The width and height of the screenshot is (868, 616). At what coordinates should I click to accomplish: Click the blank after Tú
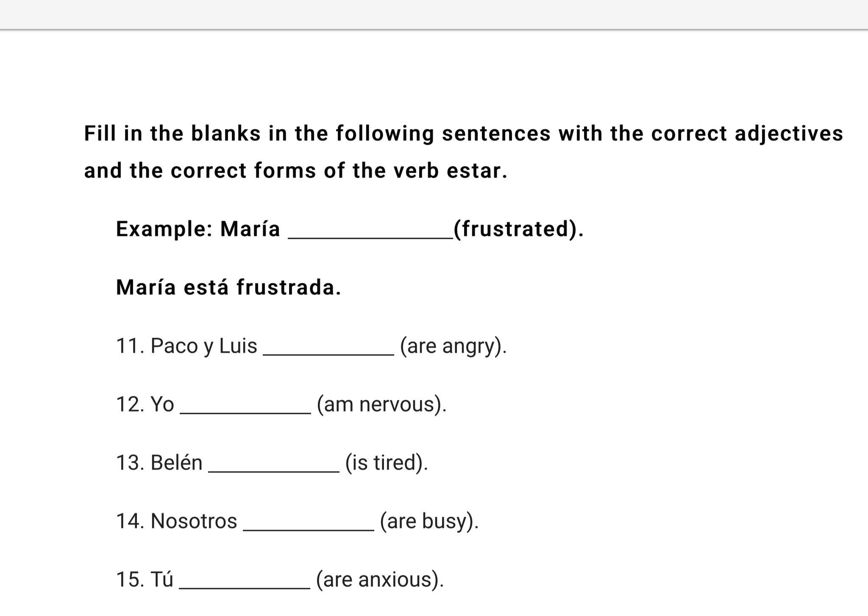[x=245, y=583]
